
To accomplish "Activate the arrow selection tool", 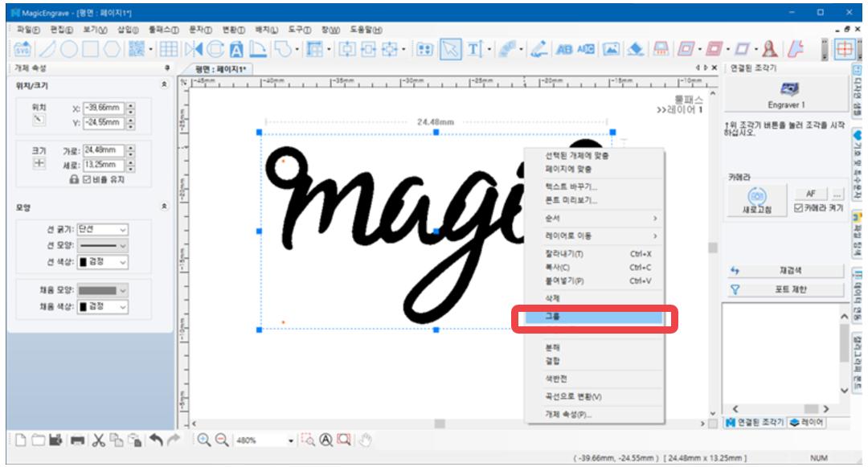I will click(451, 49).
